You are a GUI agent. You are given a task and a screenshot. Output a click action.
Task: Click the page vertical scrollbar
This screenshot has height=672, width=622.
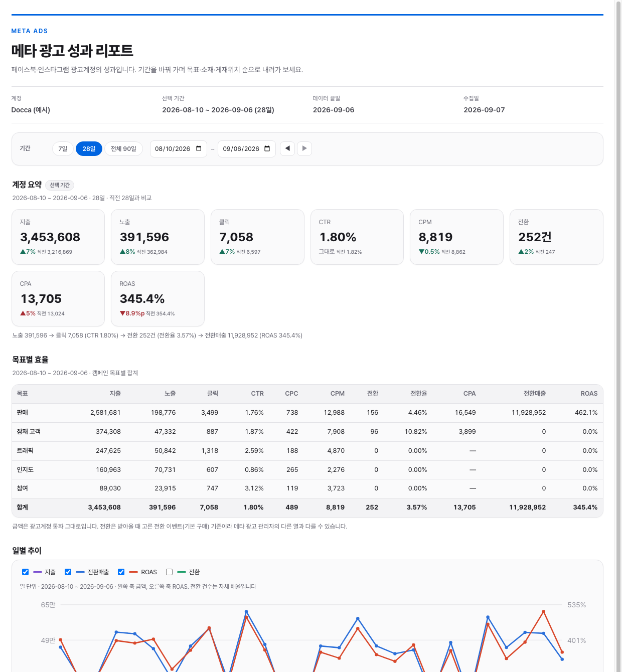[x=618, y=336]
